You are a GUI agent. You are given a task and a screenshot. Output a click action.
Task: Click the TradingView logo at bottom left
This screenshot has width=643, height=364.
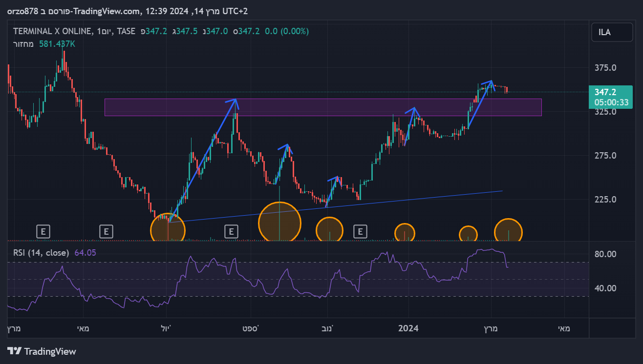[x=42, y=351]
